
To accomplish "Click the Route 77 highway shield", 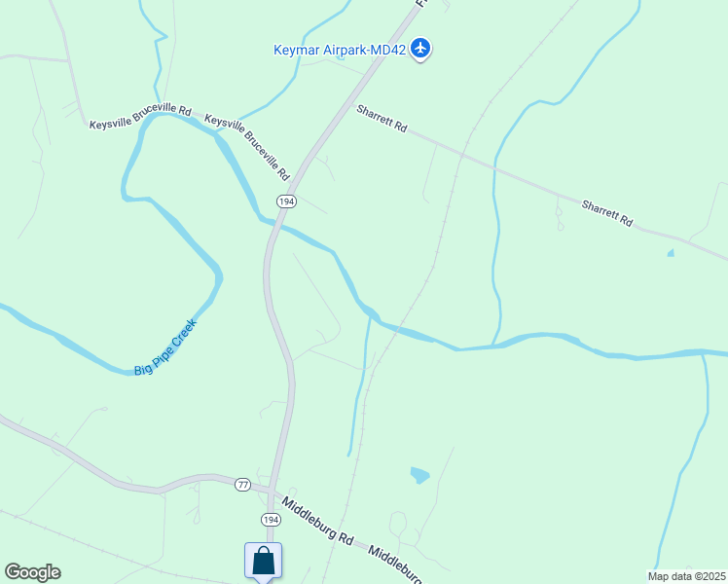I will [242, 485].
